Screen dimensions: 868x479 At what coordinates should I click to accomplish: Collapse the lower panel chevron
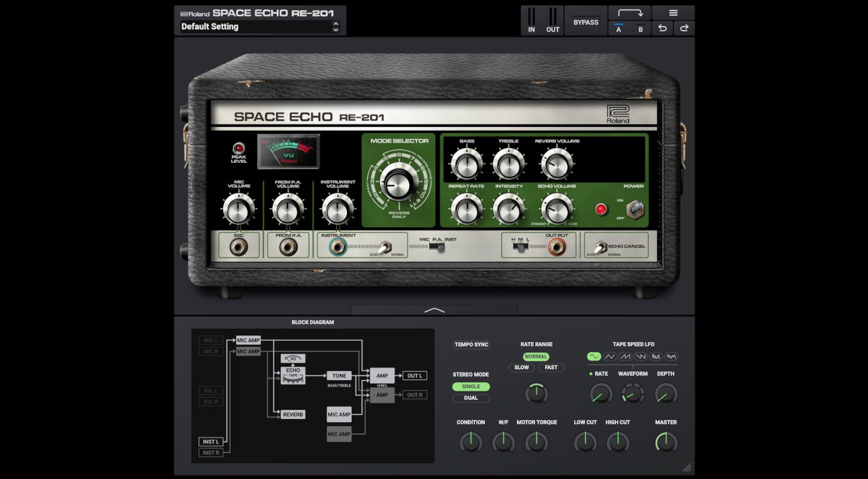tap(434, 310)
